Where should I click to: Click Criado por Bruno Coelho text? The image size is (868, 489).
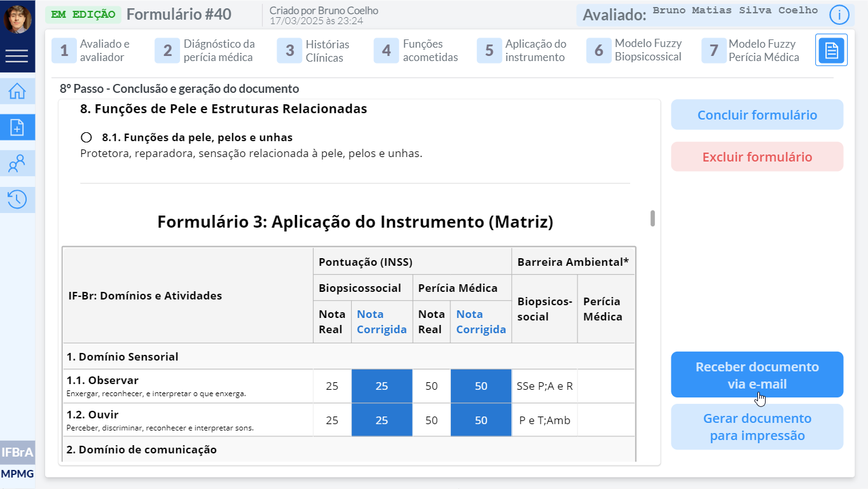324,10
